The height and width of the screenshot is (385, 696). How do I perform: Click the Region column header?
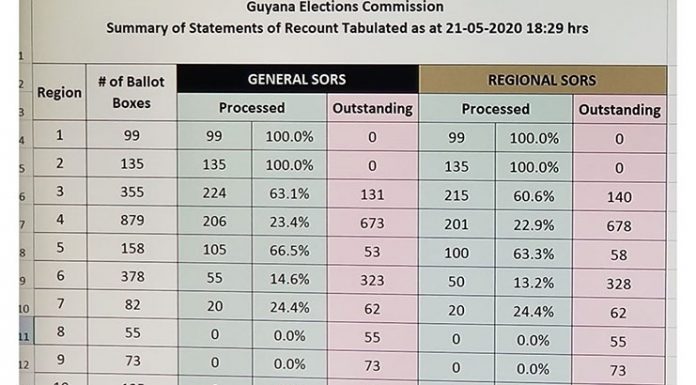[x=59, y=92]
